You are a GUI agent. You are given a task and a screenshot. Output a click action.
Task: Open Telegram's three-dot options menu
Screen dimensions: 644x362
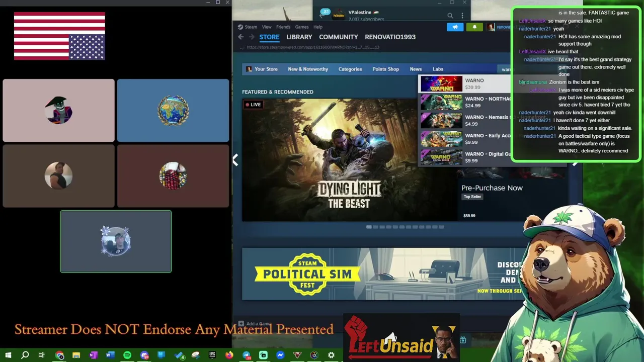click(462, 16)
